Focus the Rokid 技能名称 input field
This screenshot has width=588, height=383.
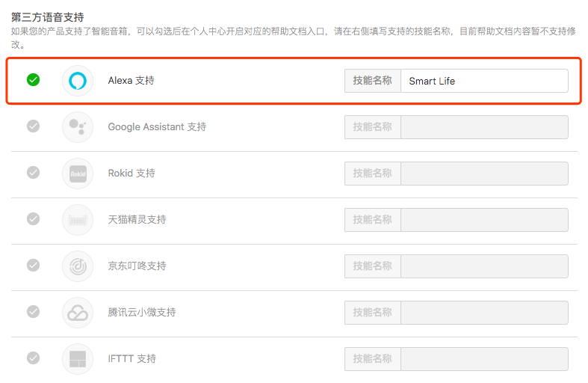click(x=484, y=174)
